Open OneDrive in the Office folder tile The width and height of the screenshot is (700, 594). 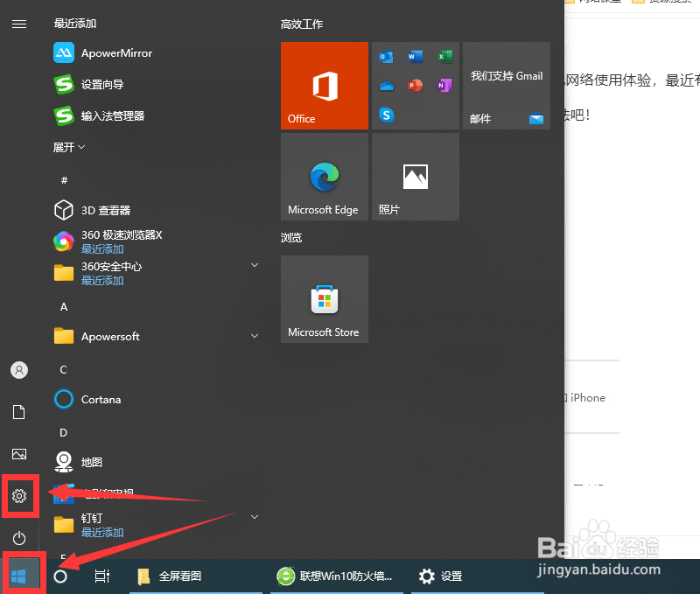pyautogui.click(x=387, y=85)
